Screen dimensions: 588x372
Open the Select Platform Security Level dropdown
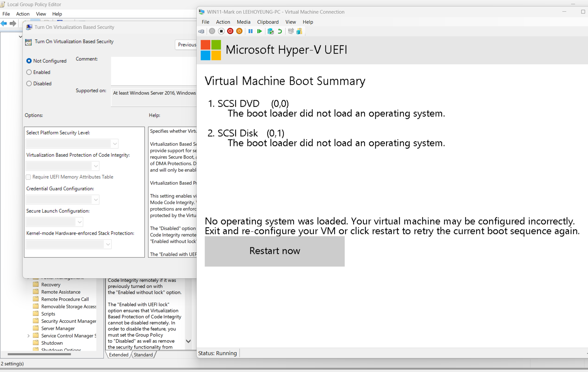click(114, 143)
